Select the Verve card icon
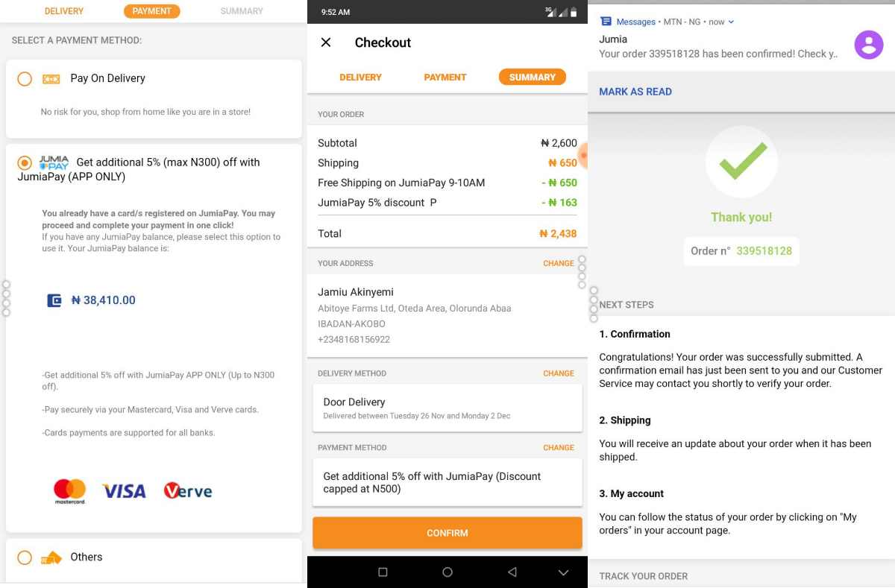This screenshot has width=895, height=588. [x=187, y=490]
